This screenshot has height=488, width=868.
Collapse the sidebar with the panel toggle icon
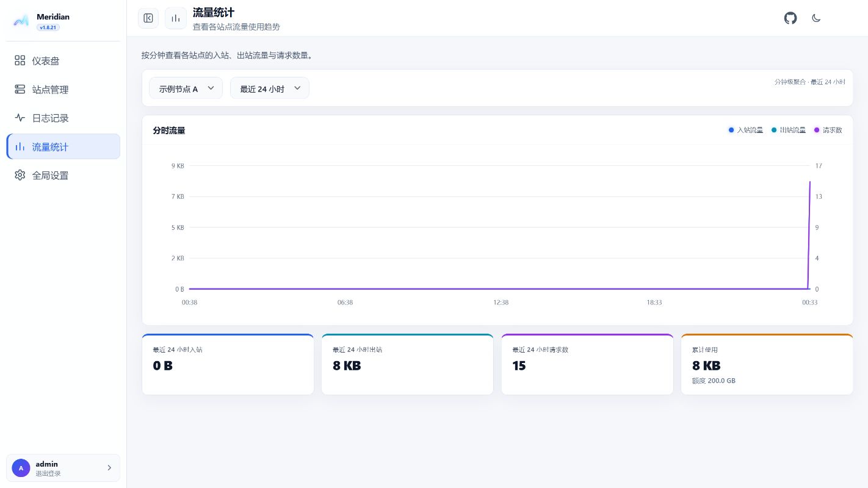point(148,18)
